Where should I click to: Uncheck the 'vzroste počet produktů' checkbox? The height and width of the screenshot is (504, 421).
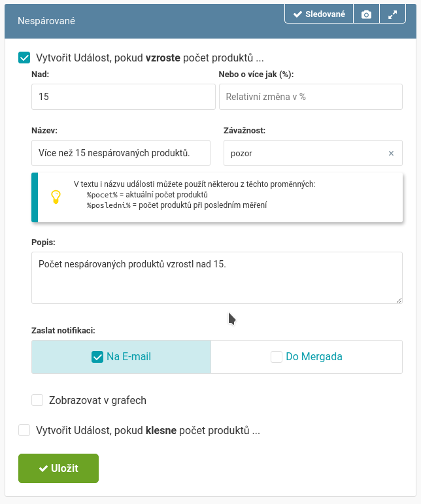point(24,58)
